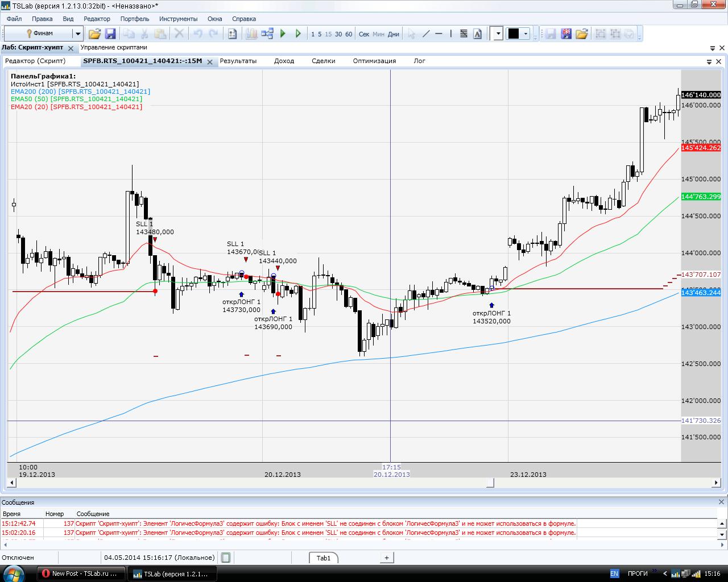Viewport: 728px width, 582px height.
Task: Click the Cut scissors icon
Action: coord(144,34)
